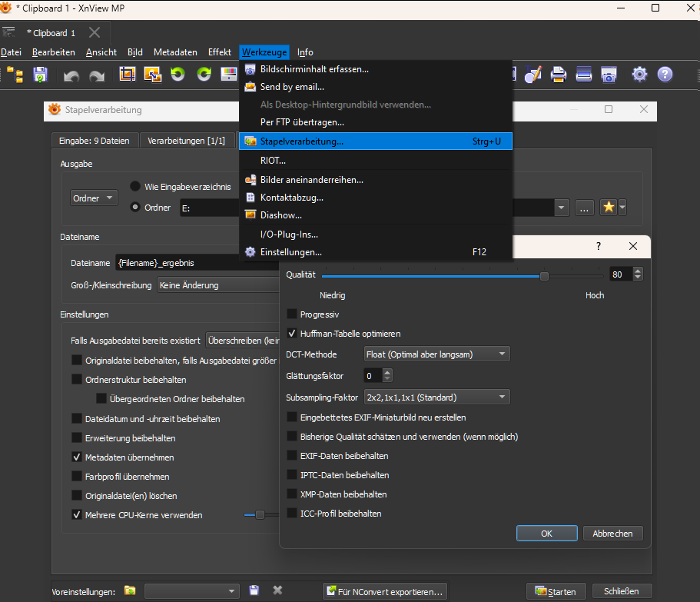The height and width of the screenshot is (602, 700).
Task: Enable Progressiv checkbox
Action: point(292,314)
